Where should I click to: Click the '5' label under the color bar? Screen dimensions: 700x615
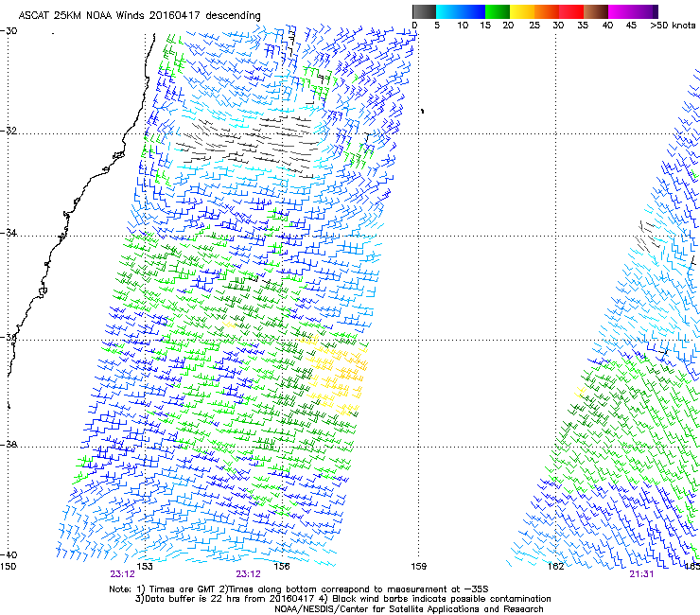tap(437, 26)
